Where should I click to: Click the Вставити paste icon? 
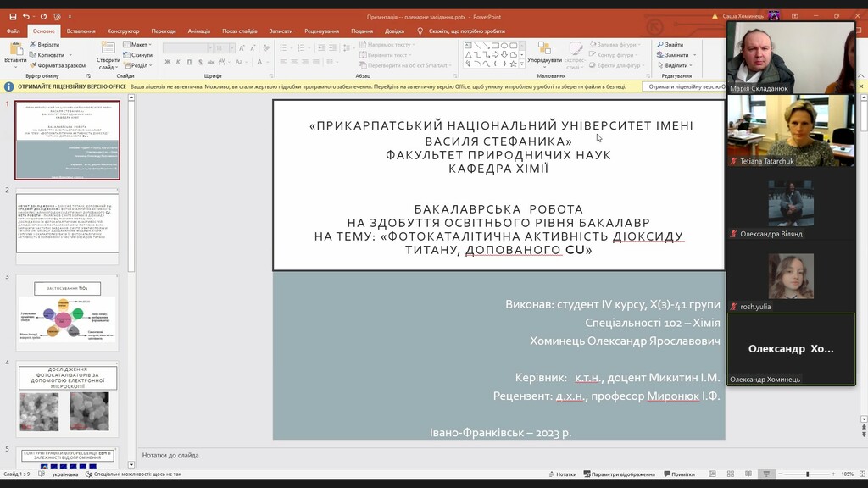(15, 48)
